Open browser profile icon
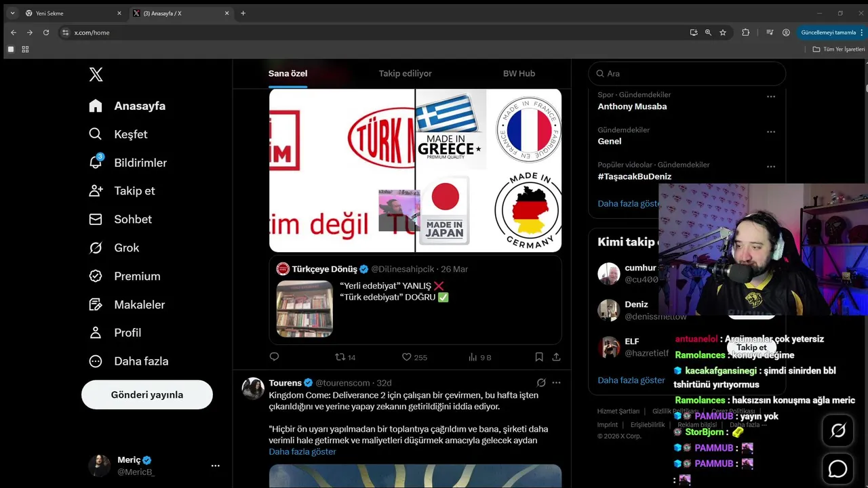 (x=786, y=33)
